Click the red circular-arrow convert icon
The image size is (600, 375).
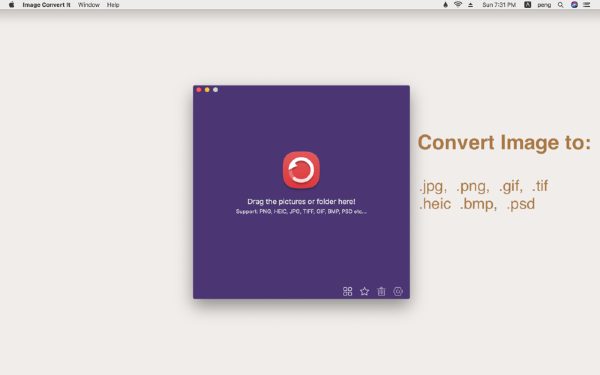click(x=301, y=170)
